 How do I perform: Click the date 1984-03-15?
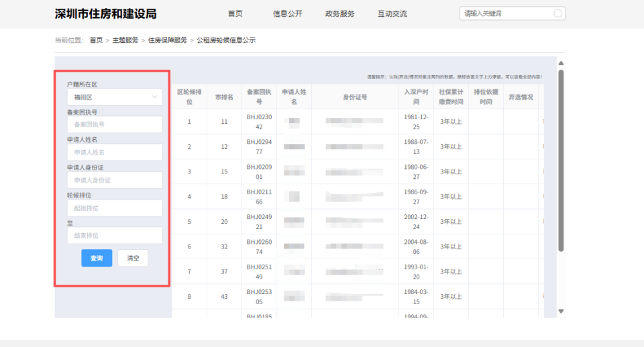pyautogui.click(x=416, y=297)
